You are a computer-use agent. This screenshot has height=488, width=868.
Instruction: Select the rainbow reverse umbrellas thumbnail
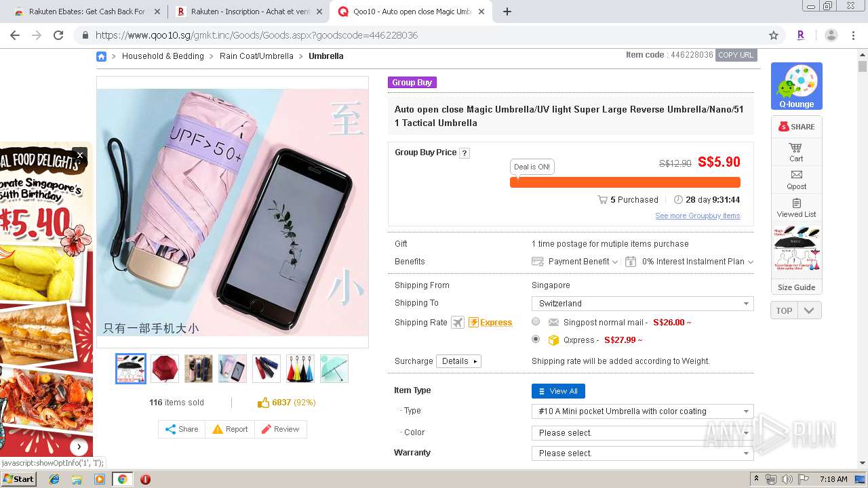coord(300,369)
